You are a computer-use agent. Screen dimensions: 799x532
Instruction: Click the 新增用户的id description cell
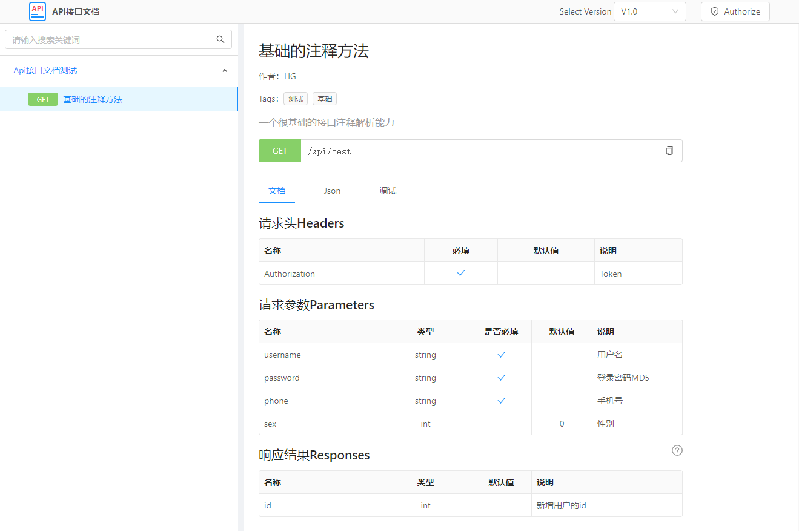pyautogui.click(x=607, y=505)
